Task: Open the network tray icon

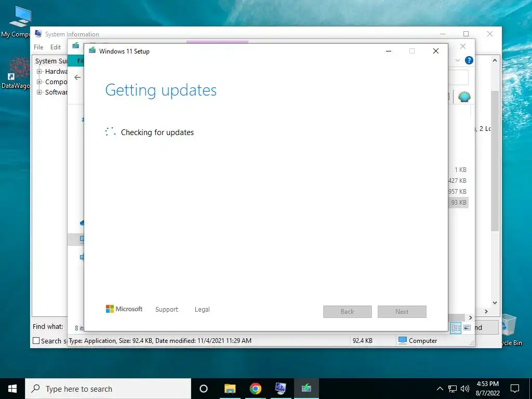Action: pos(453,389)
